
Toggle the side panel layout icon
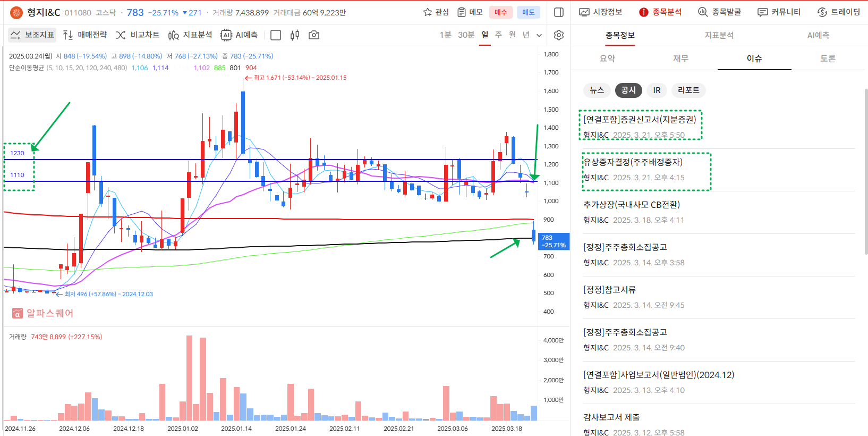click(559, 12)
